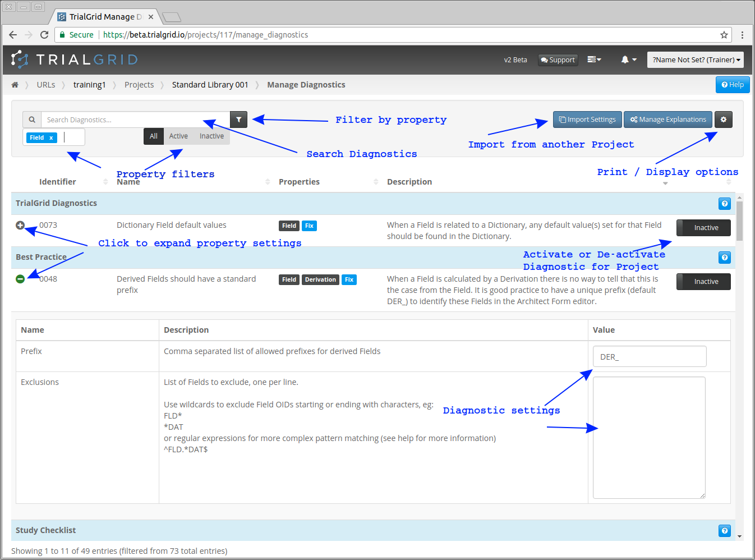
Task: Click the v2 Beta label
Action: pyautogui.click(x=515, y=60)
